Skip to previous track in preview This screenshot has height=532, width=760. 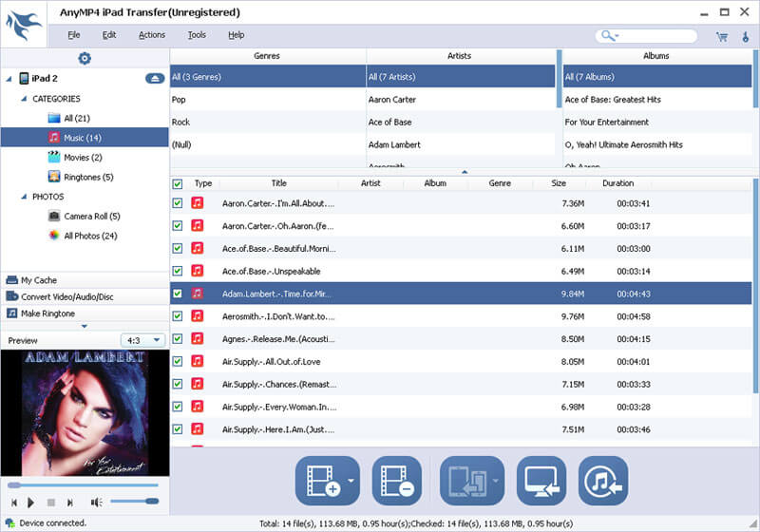tap(14, 503)
